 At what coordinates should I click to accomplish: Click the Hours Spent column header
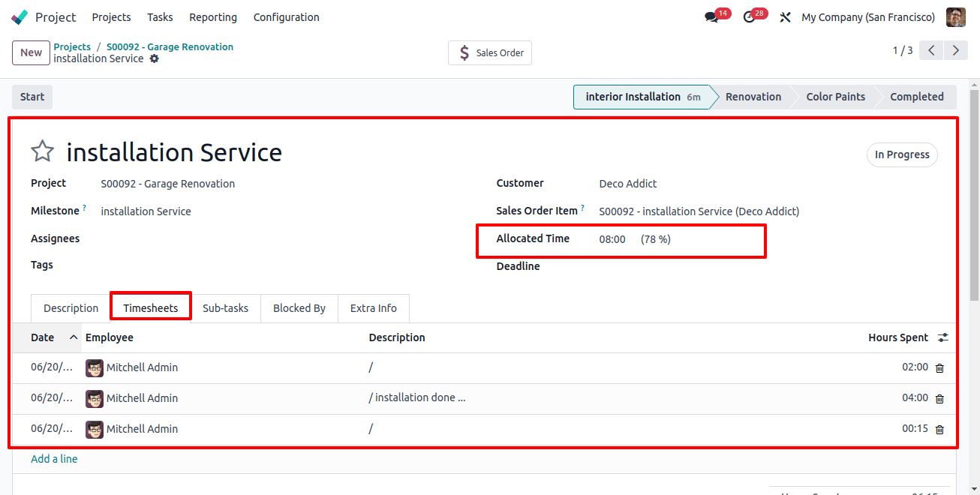898,337
